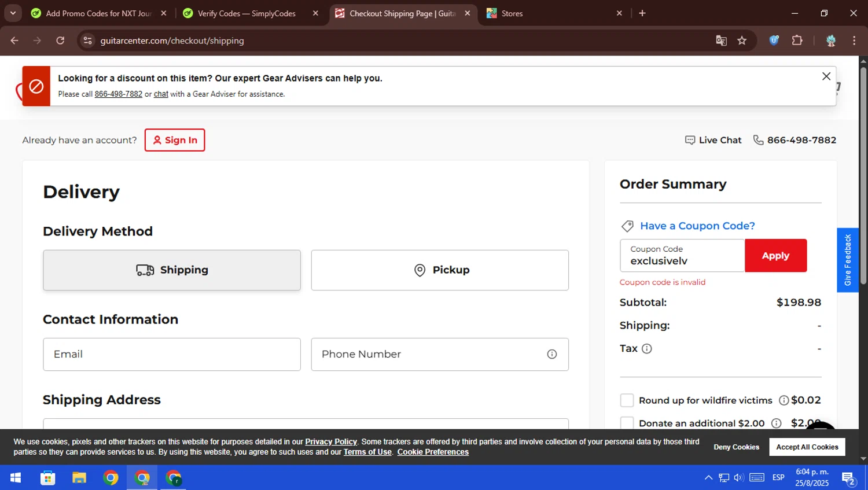Viewport: 868px width, 490px height.
Task: Open the Terms of Use link
Action: [x=367, y=452]
